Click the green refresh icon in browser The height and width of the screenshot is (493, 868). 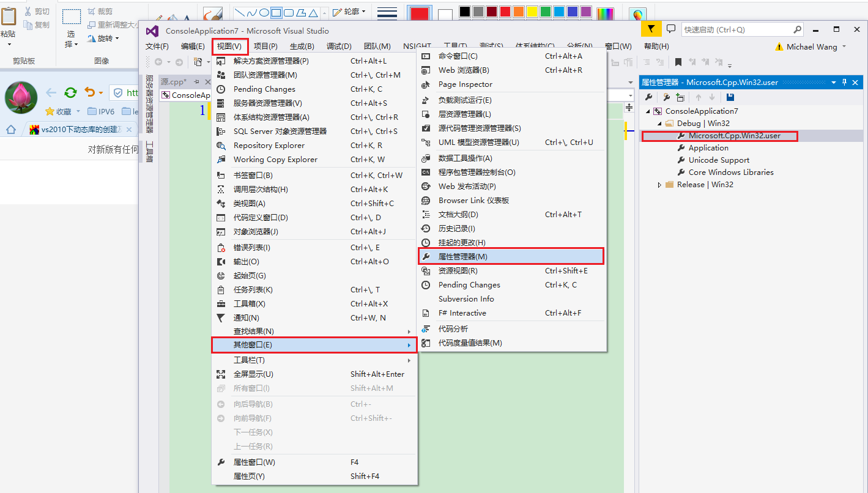71,92
